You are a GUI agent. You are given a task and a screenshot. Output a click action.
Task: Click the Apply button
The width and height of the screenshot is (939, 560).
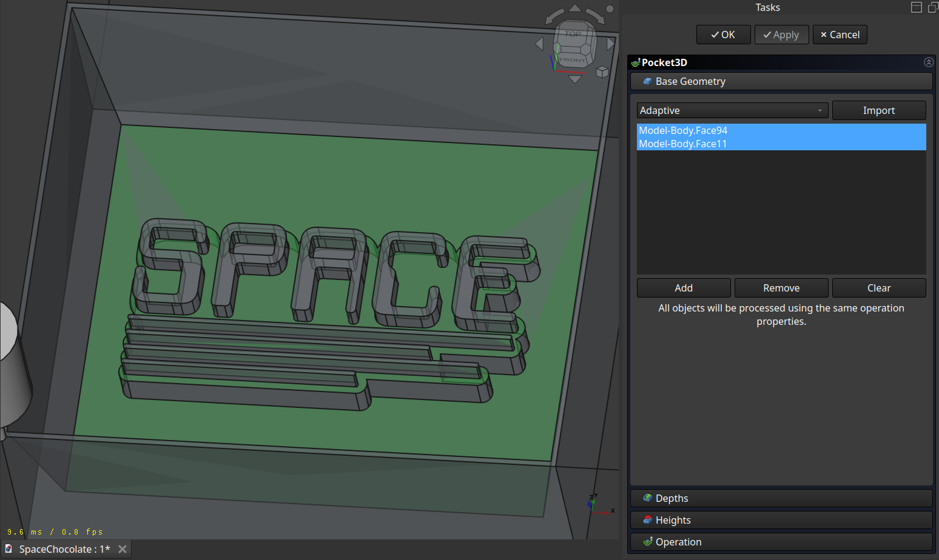tap(781, 35)
